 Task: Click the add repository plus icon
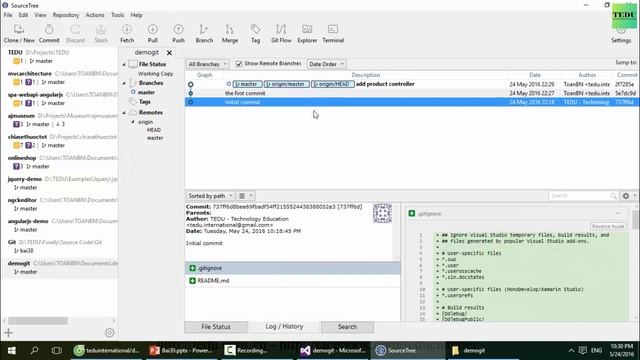pos(9,333)
